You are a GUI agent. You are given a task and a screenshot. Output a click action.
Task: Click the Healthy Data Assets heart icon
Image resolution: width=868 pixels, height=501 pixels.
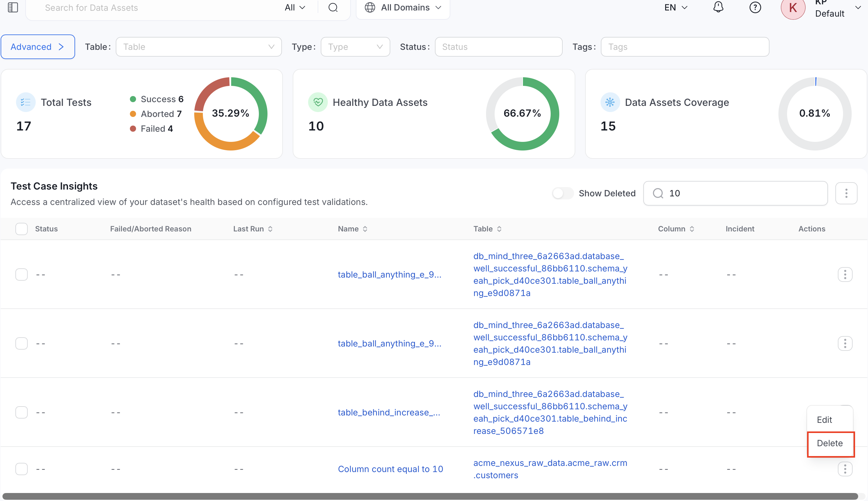pyautogui.click(x=318, y=102)
